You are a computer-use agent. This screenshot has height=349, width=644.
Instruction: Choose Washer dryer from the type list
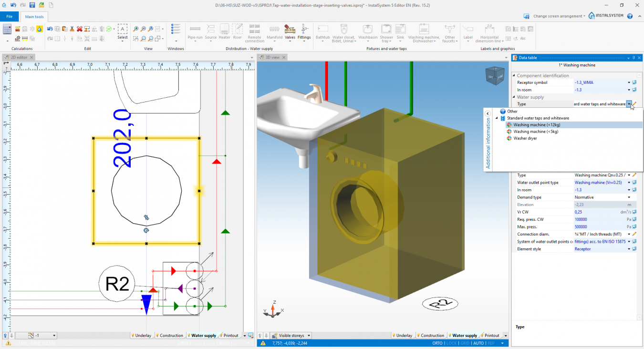coord(525,138)
